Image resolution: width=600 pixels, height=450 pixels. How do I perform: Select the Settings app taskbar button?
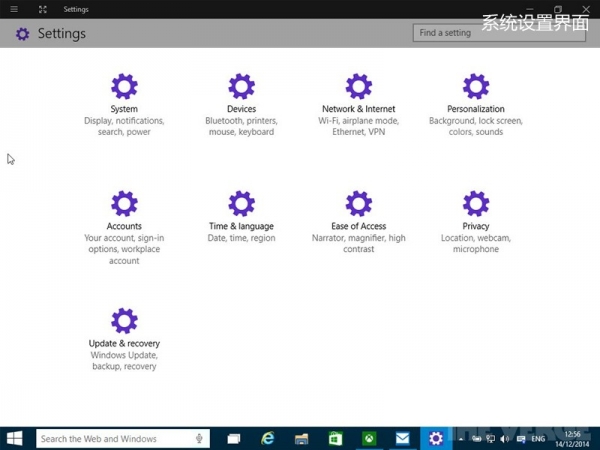(436, 439)
